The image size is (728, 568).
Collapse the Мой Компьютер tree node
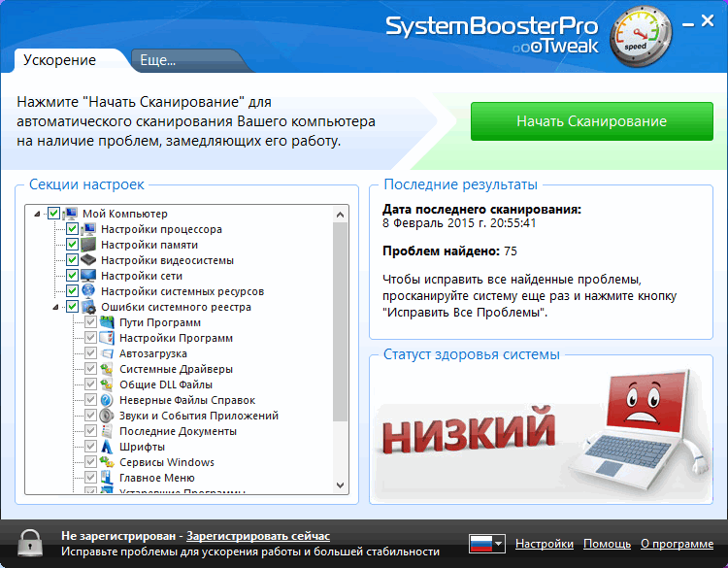(37, 215)
